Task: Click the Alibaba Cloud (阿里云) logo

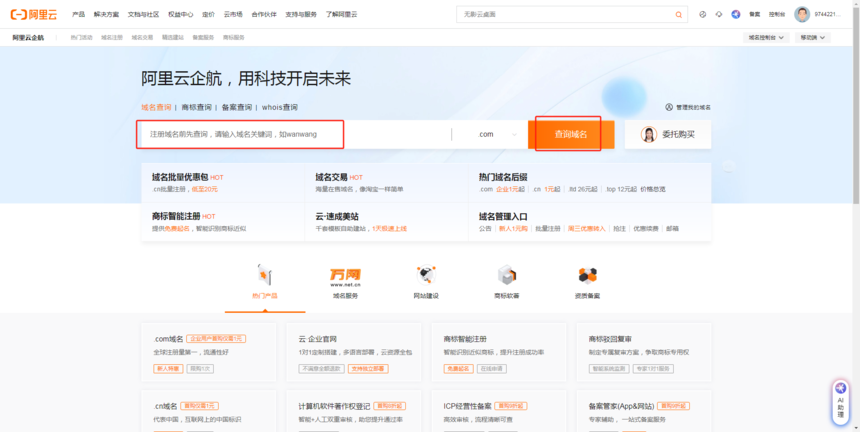Action: pyautogui.click(x=36, y=14)
